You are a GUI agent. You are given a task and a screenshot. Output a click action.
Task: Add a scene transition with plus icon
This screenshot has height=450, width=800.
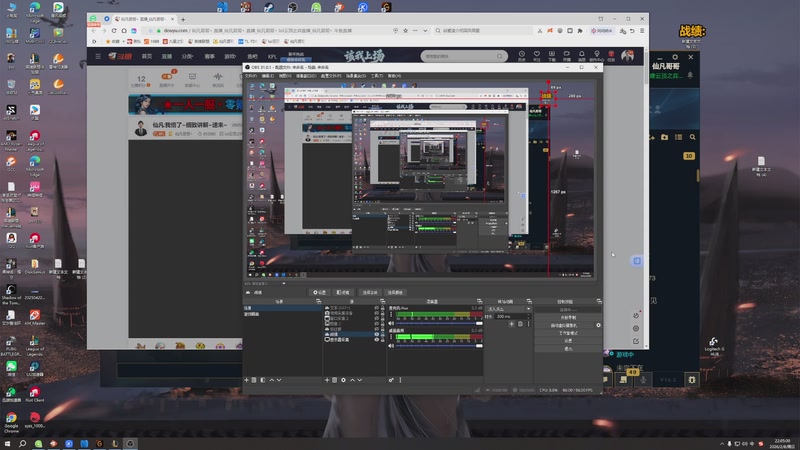[511, 324]
